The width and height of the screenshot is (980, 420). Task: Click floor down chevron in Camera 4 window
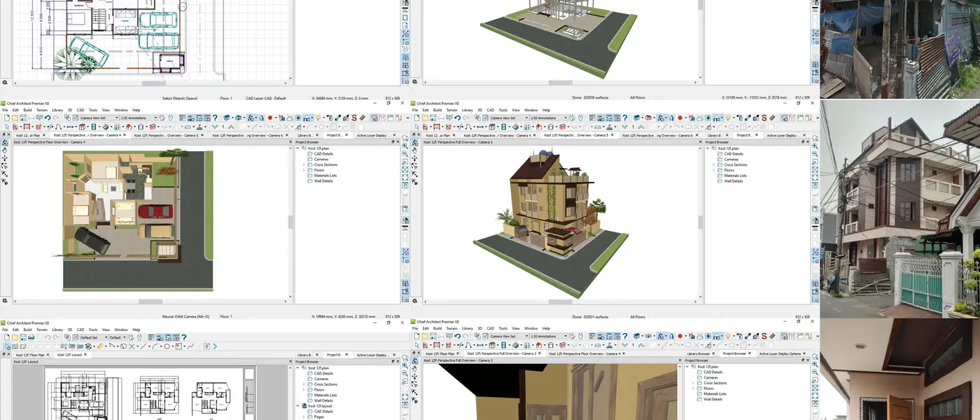pyautogui.click(x=215, y=127)
